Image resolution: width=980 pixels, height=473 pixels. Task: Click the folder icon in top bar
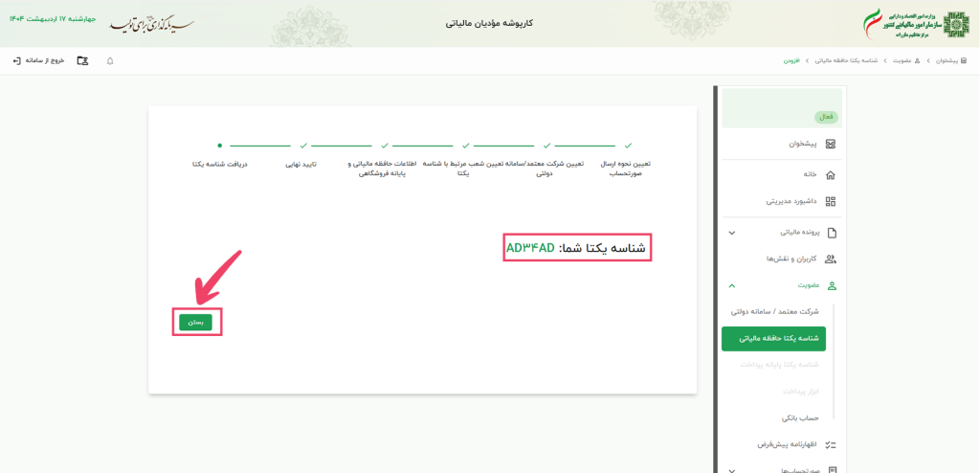coord(82,61)
